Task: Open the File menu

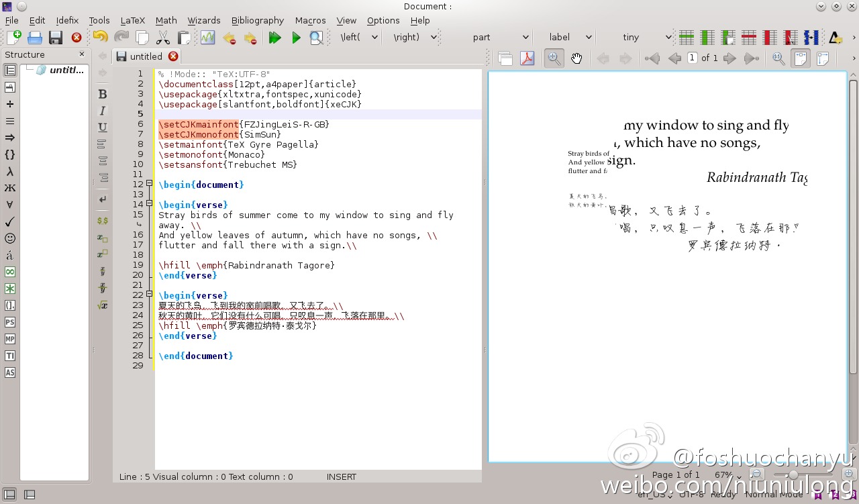Action: [x=11, y=20]
